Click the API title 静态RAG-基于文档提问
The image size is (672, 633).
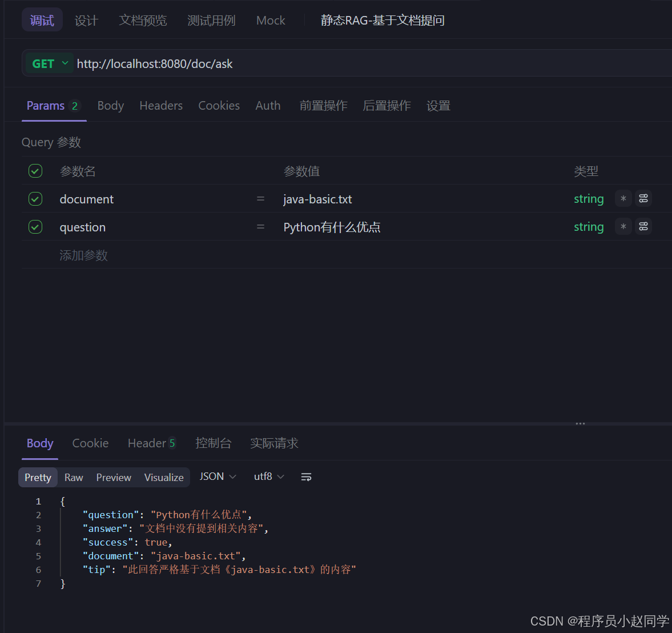click(x=383, y=20)
